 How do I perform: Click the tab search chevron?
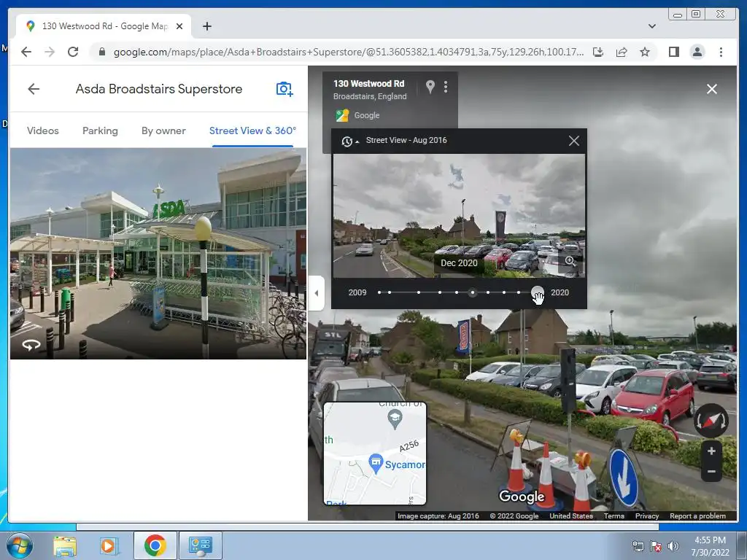(x=651, y=26)
